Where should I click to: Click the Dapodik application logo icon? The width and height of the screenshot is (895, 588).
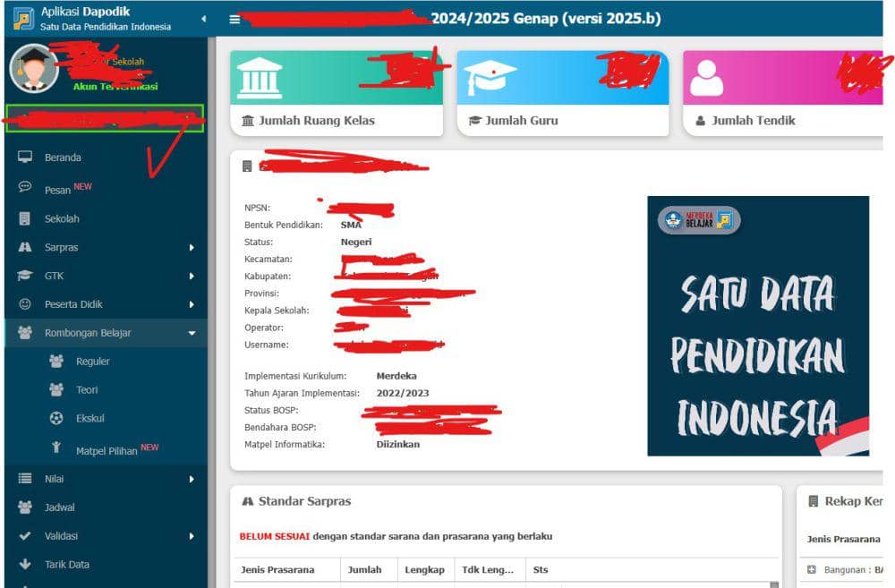23,19
